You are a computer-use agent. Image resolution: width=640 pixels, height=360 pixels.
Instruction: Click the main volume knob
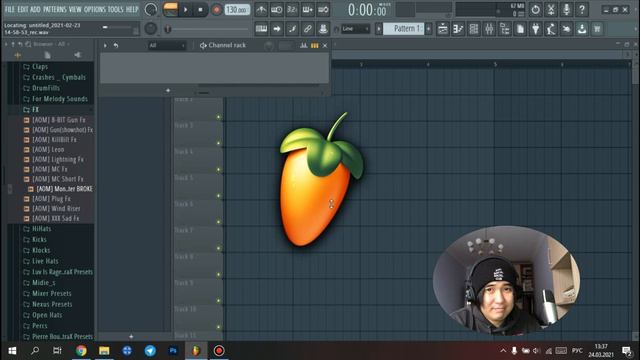(x=151, y=9)
